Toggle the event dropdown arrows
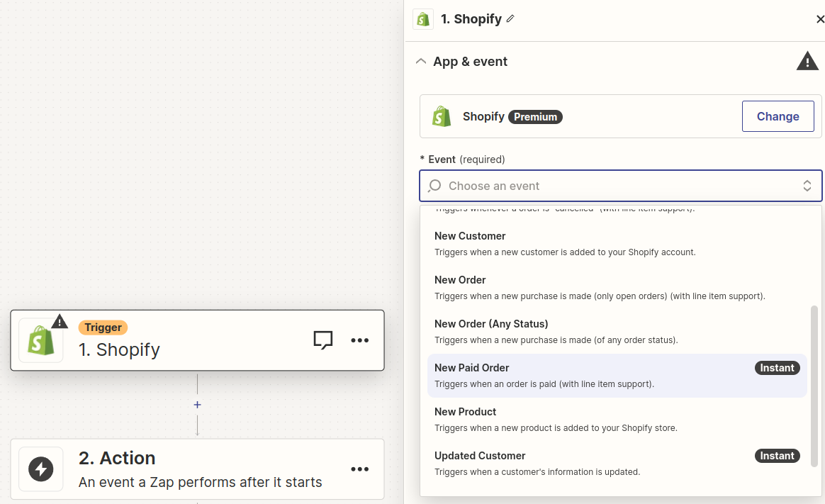Image resolution: width=825 pixels, height=504 pixels. pyautogui.click(x=807, y=186)
